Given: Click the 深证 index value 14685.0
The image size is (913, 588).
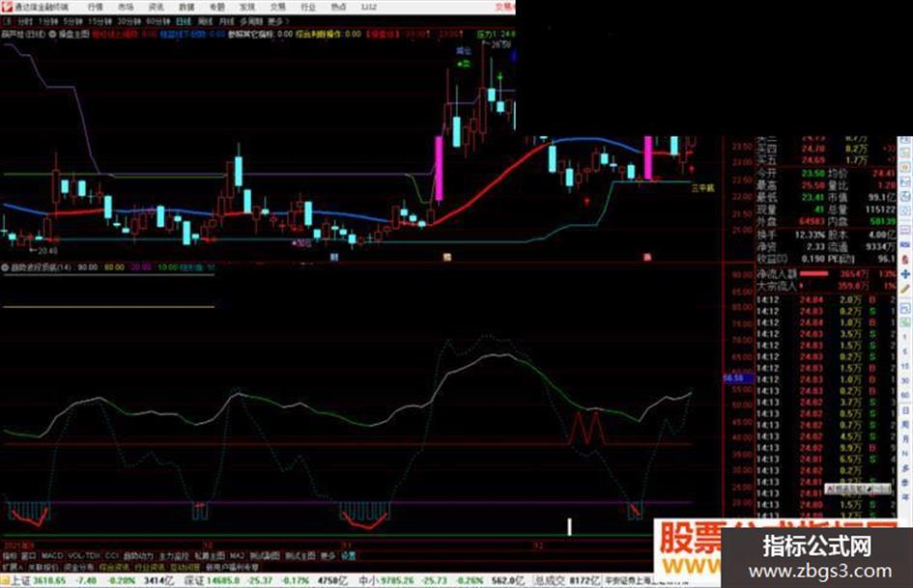Looking at the screenshot, I should click(x=223, y=580).
